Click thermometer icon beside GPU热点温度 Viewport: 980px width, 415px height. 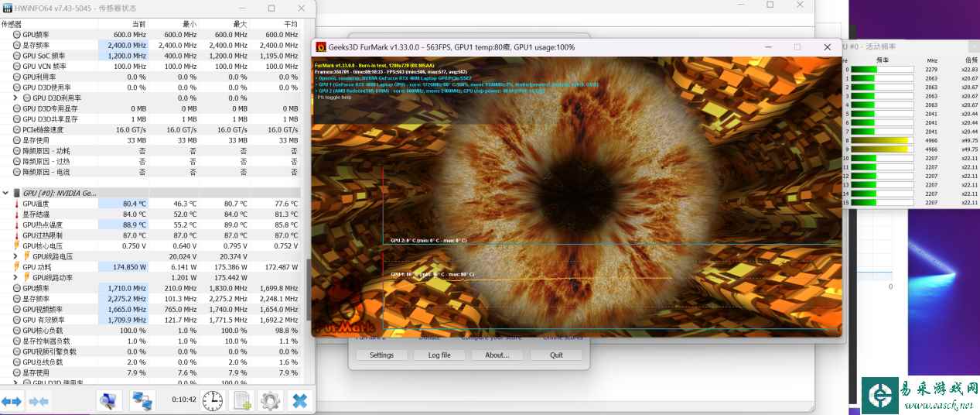pyautogui.click(x=16, y=225)
